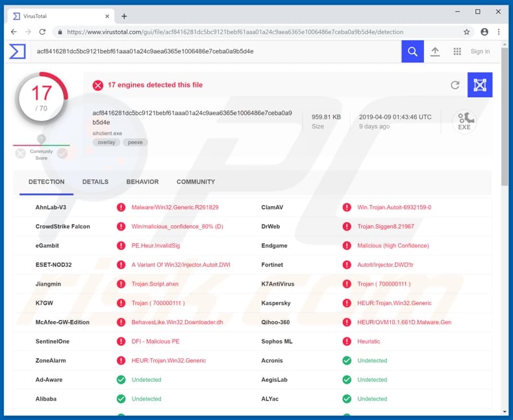Click CrowdStrike Falcon engine name

click(x=62, y=227)
